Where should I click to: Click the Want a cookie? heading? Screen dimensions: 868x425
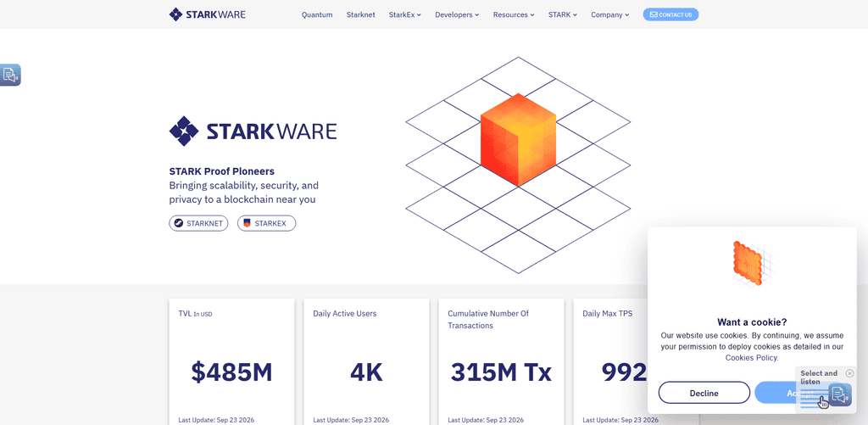coord(752,322)
